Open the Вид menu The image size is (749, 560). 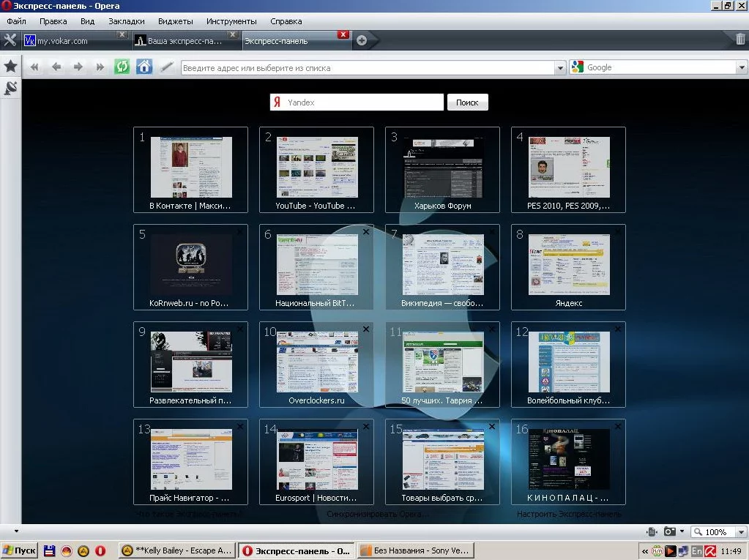point(87,21)
